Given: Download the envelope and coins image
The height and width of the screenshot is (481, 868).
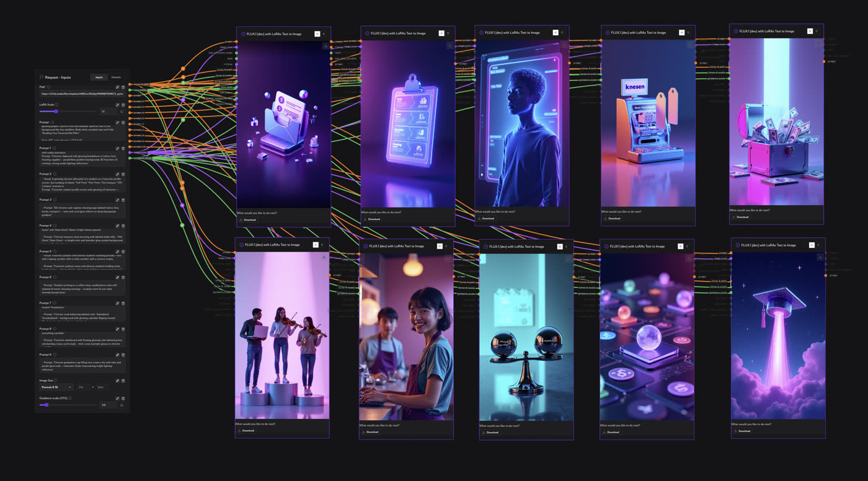Looking at the screenshot, I should coord(247,219).
